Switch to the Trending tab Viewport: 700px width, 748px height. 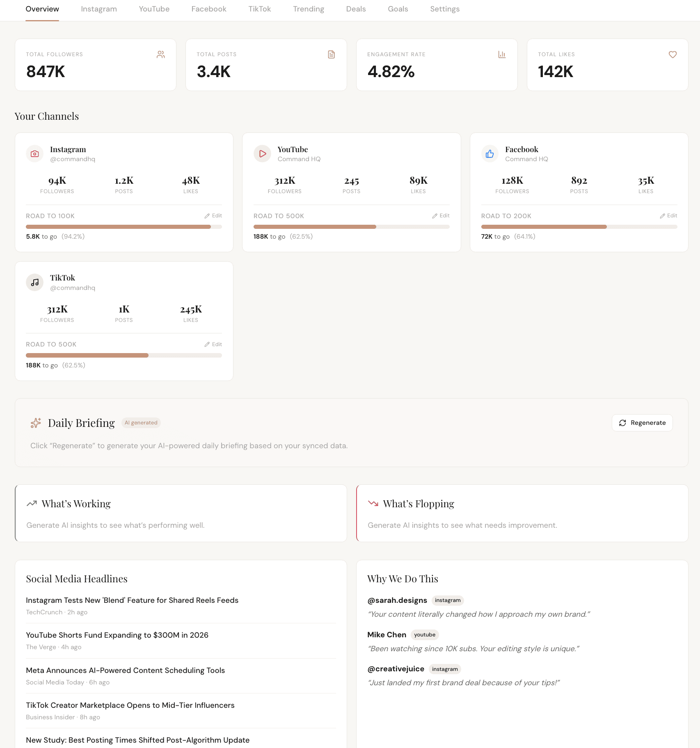pyautogui.click(x=309, y=9)
